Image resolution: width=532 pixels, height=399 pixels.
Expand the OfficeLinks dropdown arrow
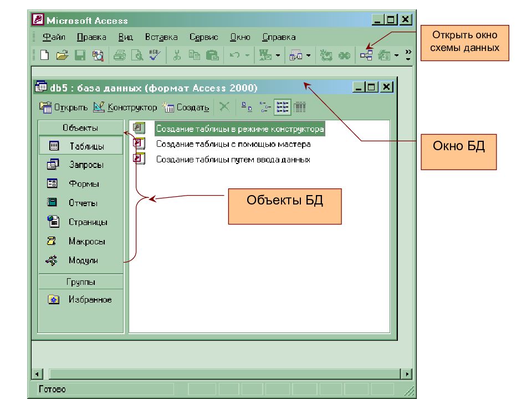click(x=278, y=55)
